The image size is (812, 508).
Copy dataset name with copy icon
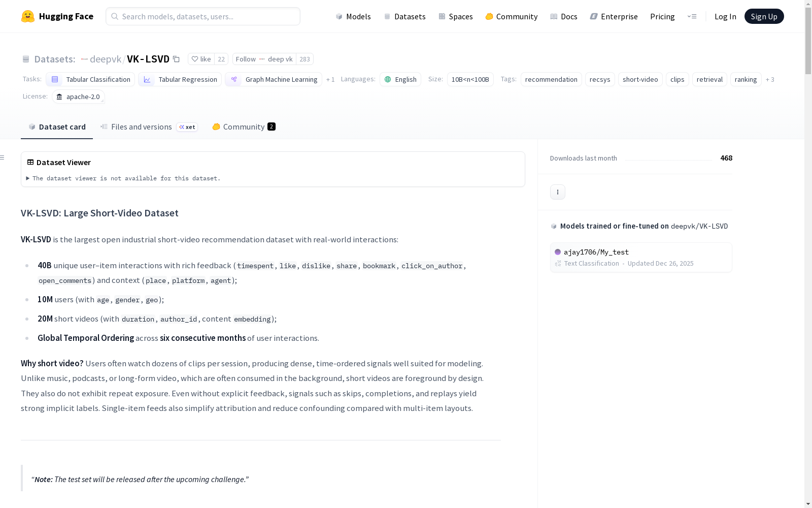pos(176,59)
